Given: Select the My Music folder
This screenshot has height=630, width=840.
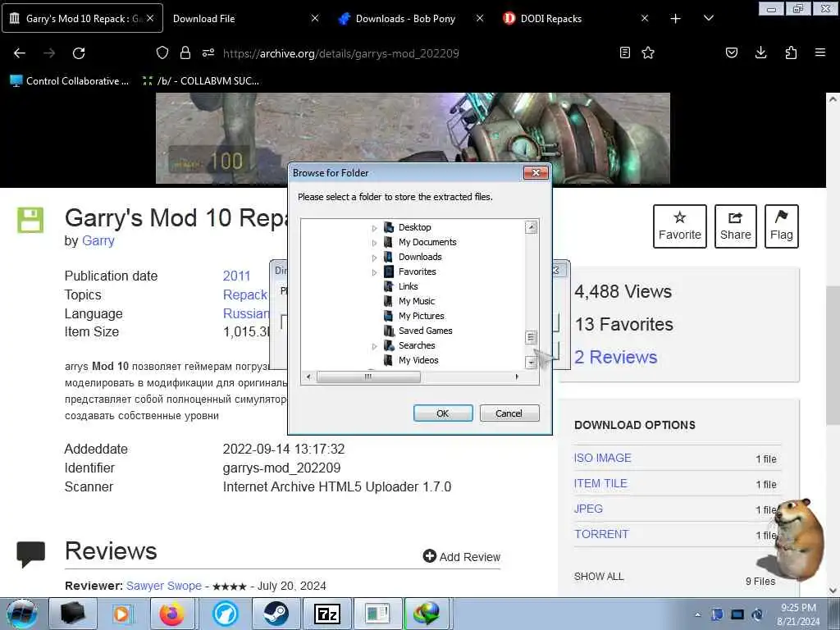Looking at the screenshot, I should pos(416,301).
